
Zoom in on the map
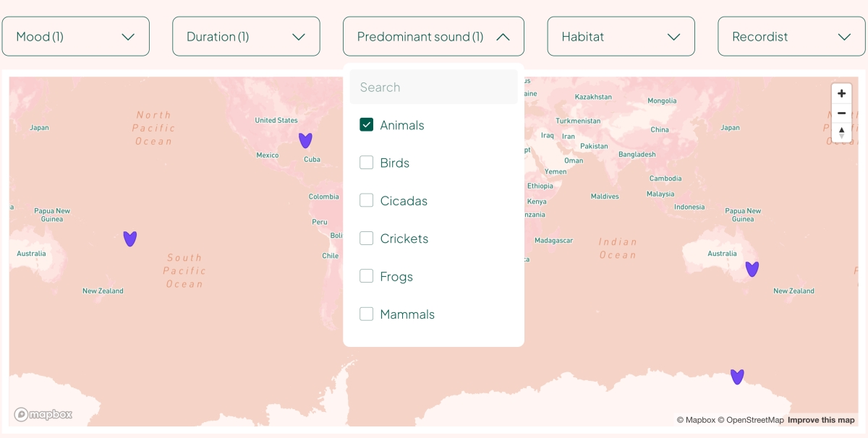tap(841, 94)
